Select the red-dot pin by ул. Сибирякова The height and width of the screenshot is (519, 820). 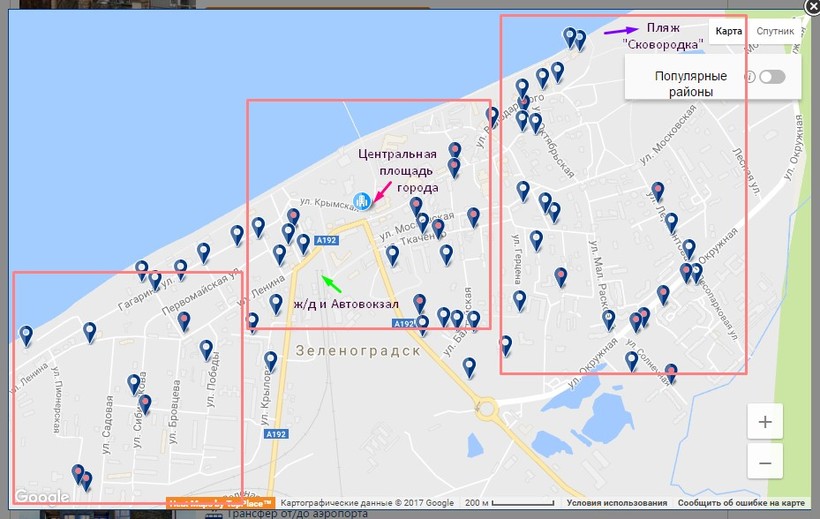tap(145, 404)
